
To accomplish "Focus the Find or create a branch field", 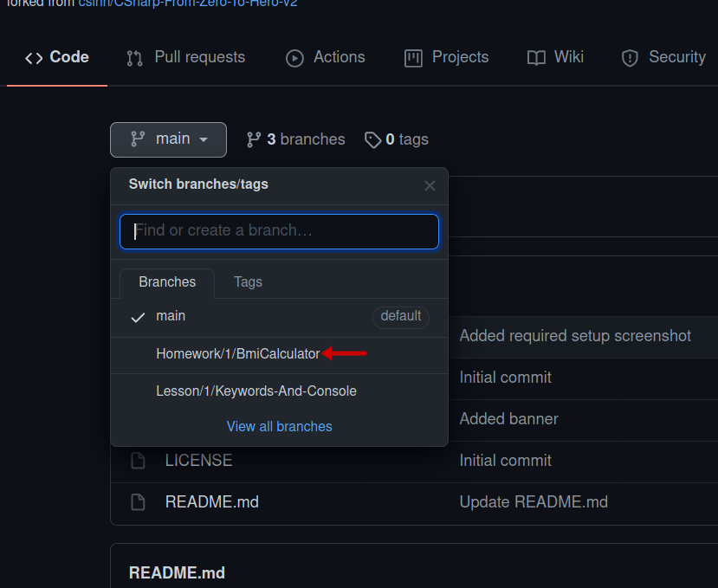I will (x=280, y=231).
